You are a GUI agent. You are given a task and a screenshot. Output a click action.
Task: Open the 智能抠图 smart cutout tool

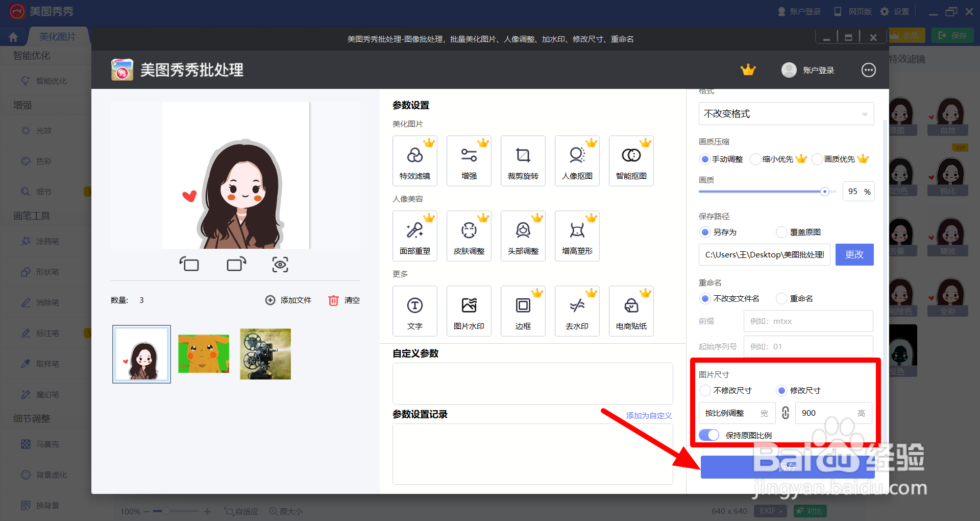click(x=631, y=161)
